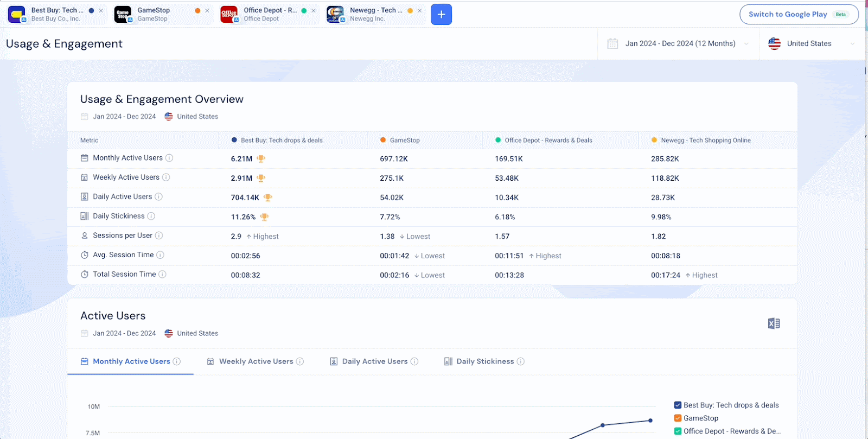Click the Newegg app icon in top bar
Screen dimensions: 868x439
click(x=335, y=14)
